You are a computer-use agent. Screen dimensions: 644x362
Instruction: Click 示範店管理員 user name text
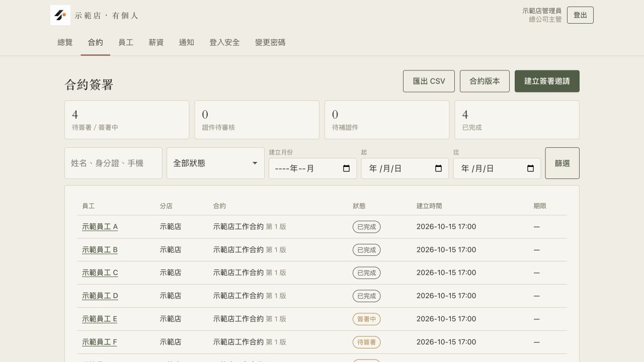(542, 11)
